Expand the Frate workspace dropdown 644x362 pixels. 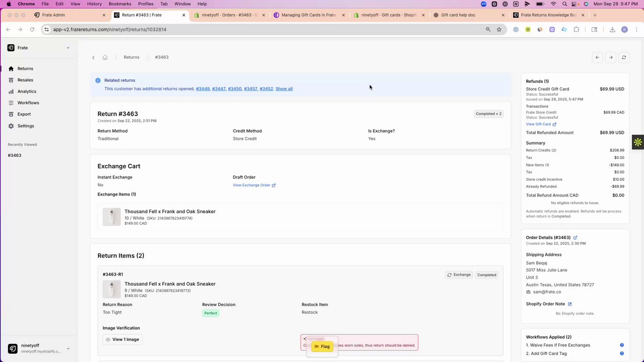tap(68, 48)
